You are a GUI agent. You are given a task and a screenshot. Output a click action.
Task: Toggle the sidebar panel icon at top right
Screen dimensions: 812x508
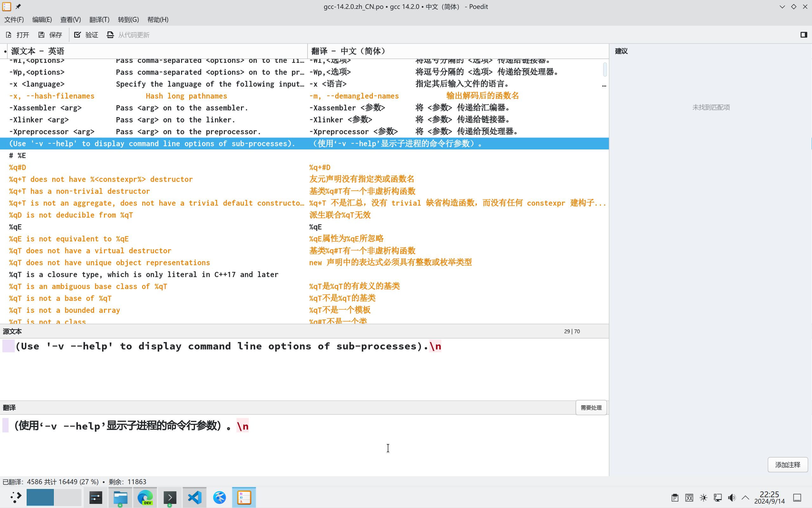(804, 35)
